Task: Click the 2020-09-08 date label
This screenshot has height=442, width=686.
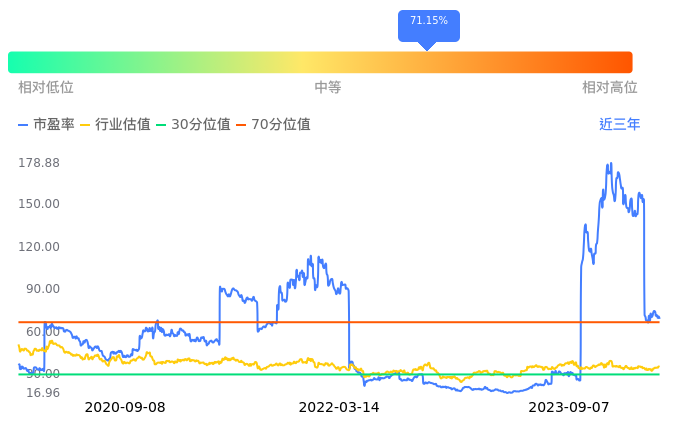Action: point(125,408)
